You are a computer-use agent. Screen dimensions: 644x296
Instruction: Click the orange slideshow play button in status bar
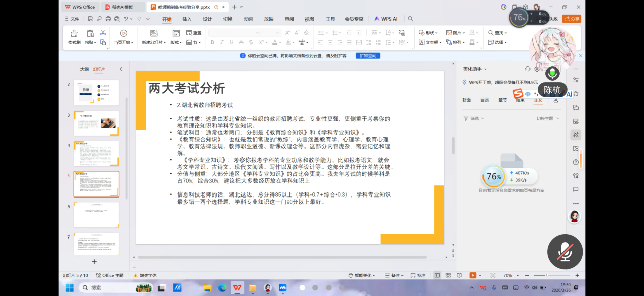click(473, 275)
